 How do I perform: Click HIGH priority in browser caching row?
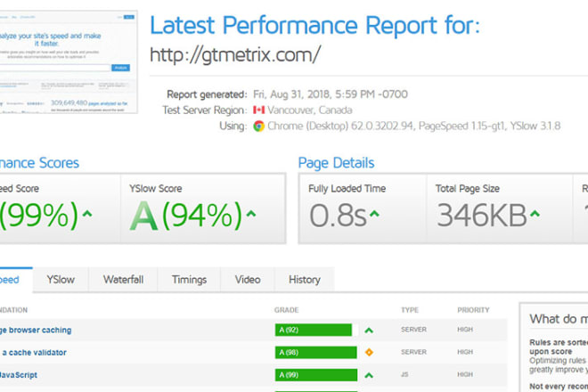465,330
